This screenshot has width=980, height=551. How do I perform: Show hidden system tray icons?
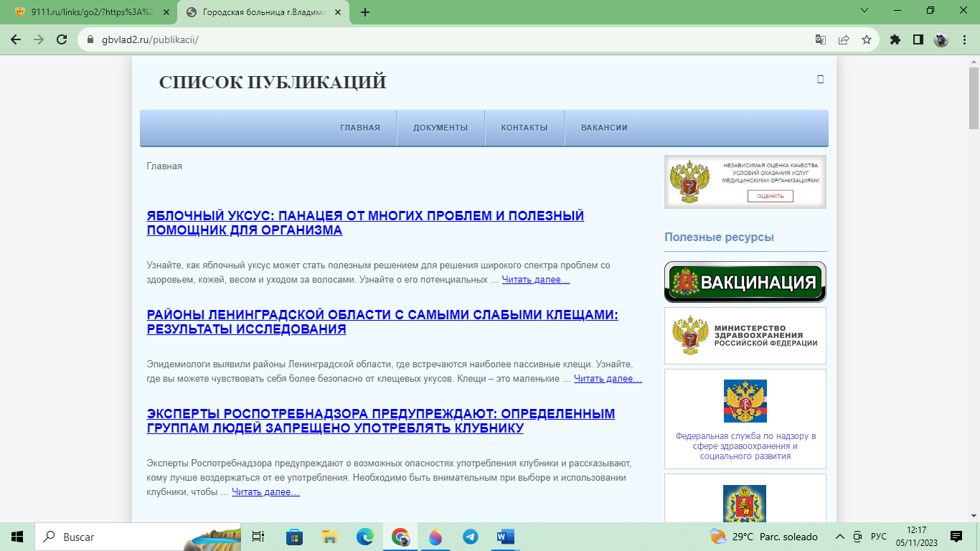[x=839, y=537]
